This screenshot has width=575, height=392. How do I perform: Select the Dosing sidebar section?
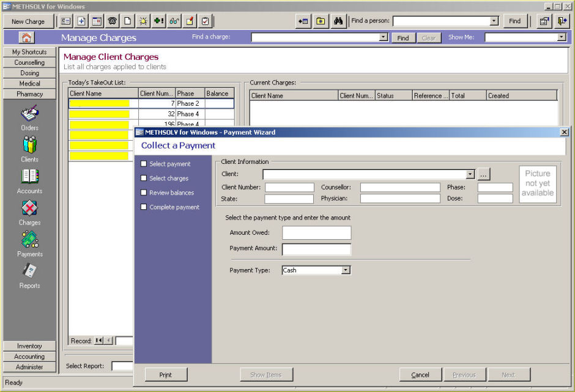tap(29, 73)
